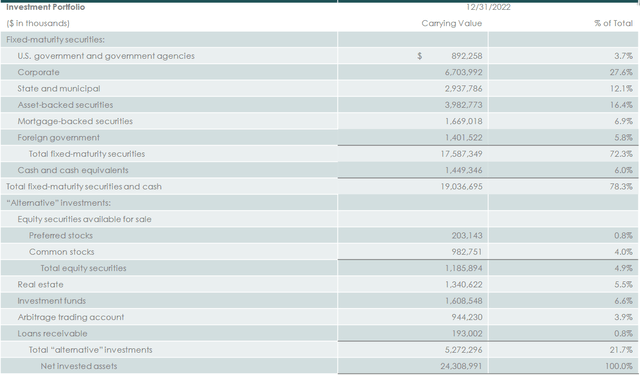Select the value 6,703,992
The image size is (640, 375).
(x=463, y=72)
